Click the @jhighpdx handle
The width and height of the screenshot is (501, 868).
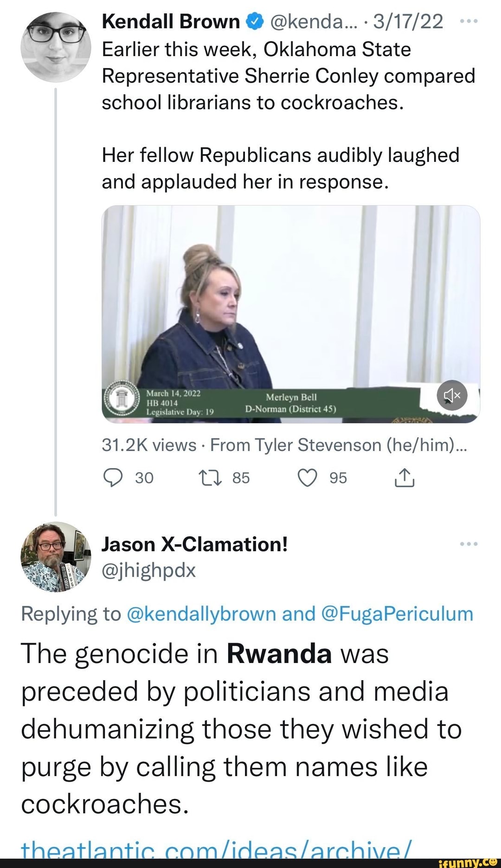click(x=149, y=570)
